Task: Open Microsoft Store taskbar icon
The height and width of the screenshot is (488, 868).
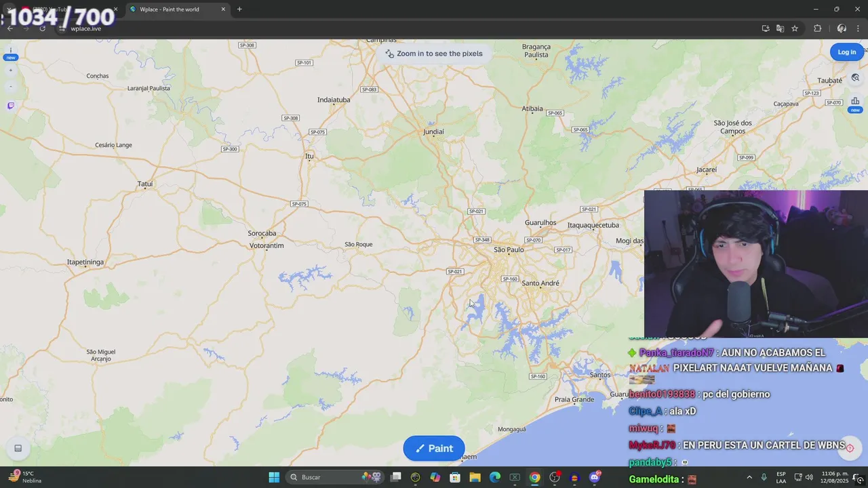Action: [x=455, y=477]
